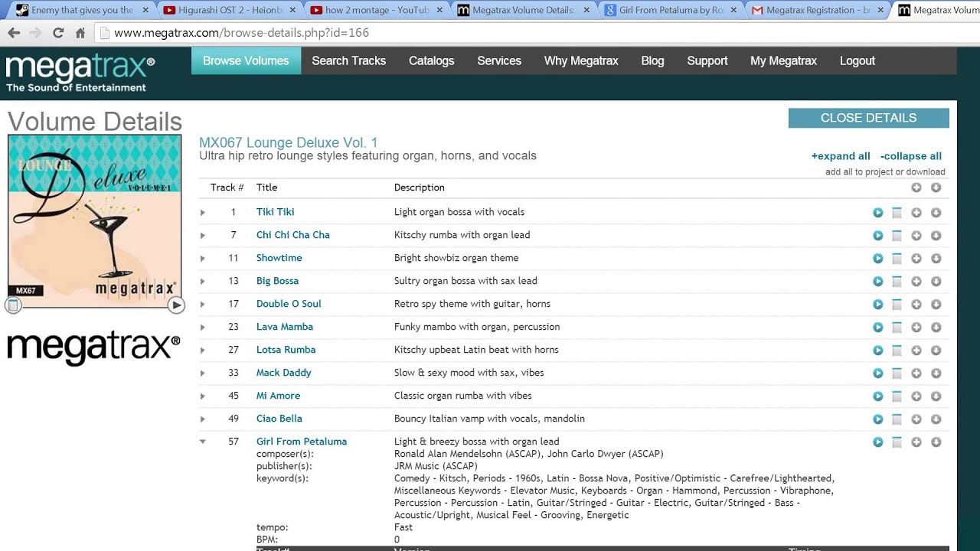Download the Tiki Tiki track
The width and height of the screenshot is (980, 551).
pos(936,213)
